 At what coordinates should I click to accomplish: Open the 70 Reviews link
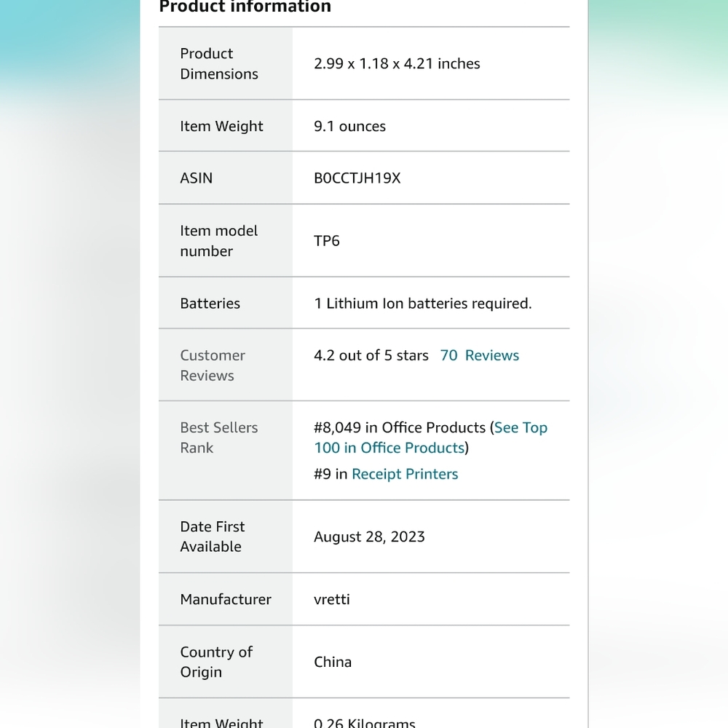point(480,355)
